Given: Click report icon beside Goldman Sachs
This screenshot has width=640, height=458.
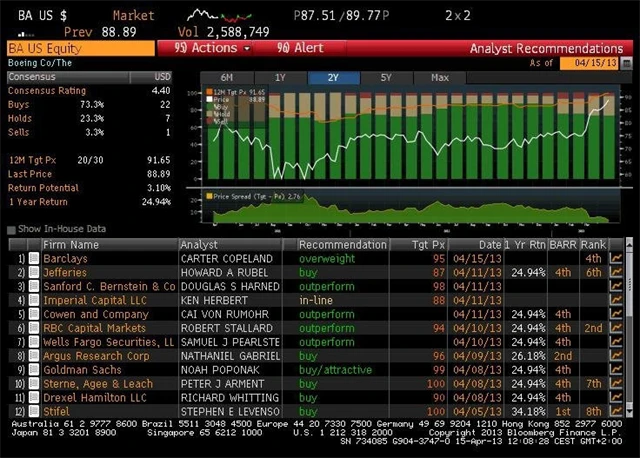Looking at the screenshot, I should [x=33, y=368].
